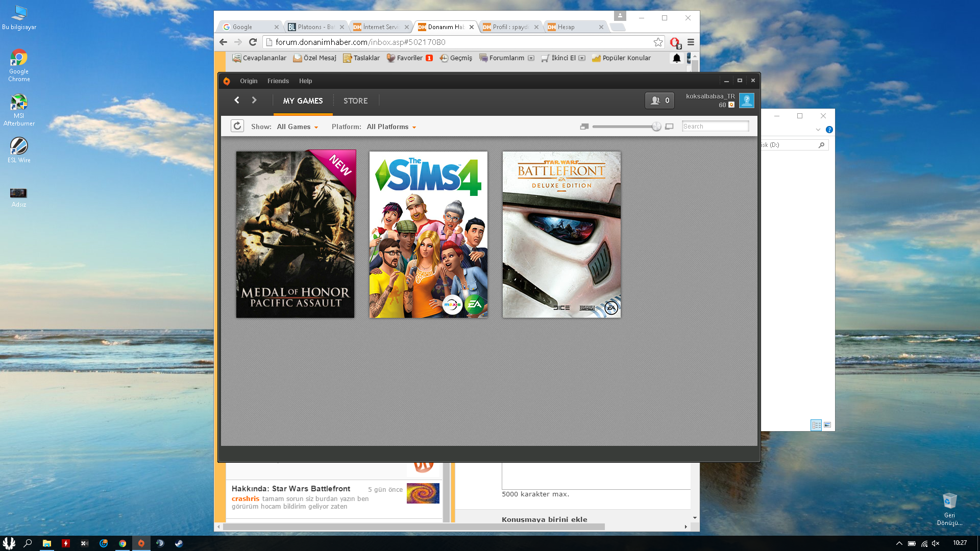Select The Sims 4 game cover
This screenshot has width=980, height=551.
pos(428,234)
